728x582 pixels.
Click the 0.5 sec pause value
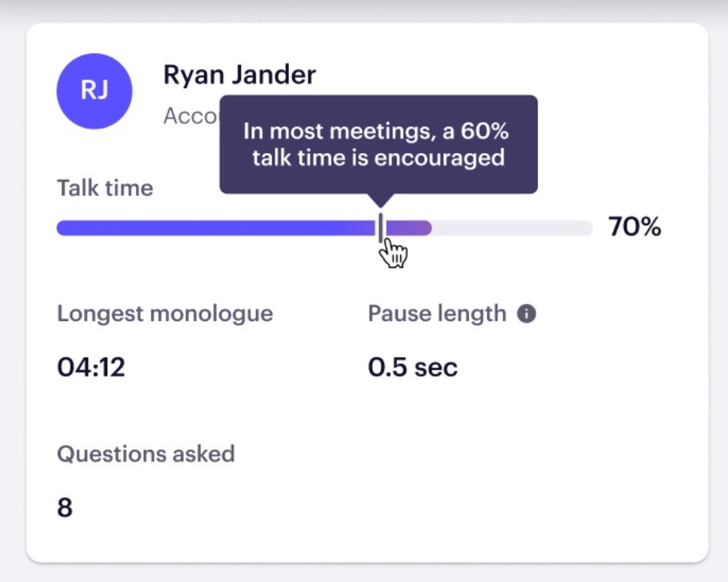[x=413, y=367]
